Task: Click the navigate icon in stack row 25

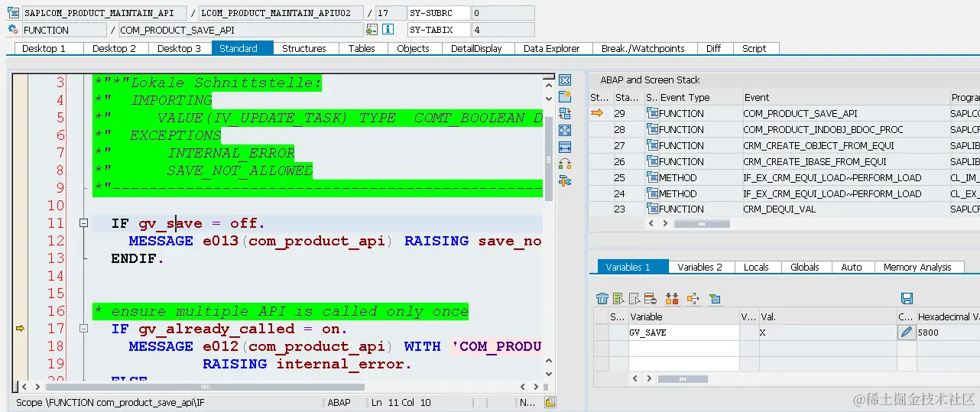Action: pos(652,177)
